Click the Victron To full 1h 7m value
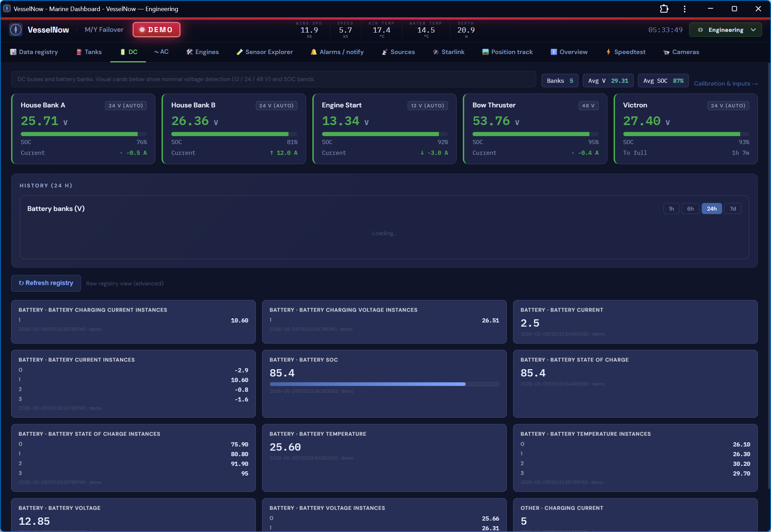Image resolution: width=771 pixels, height=532 pixels. click(x=740, y=153)
